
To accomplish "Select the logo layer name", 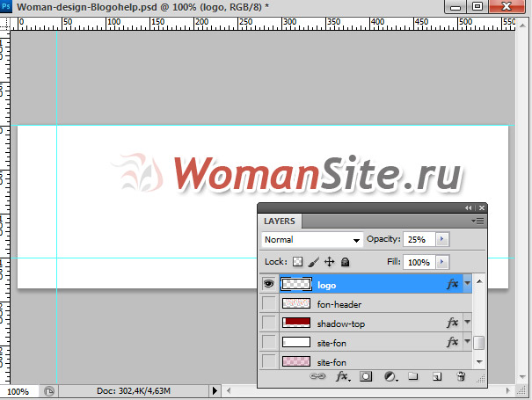I will click(326, 286).
